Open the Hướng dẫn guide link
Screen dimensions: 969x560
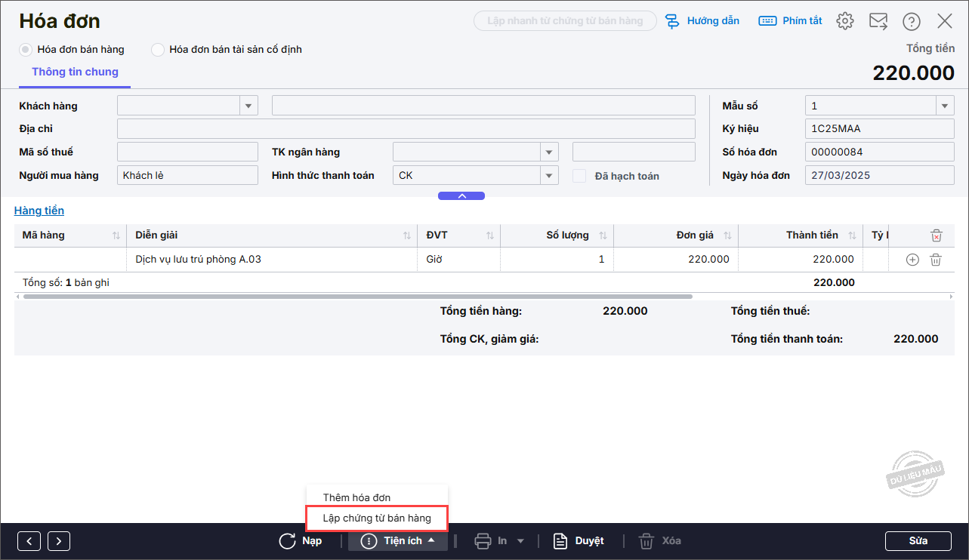pyautogui.click(x=702, y=21)
